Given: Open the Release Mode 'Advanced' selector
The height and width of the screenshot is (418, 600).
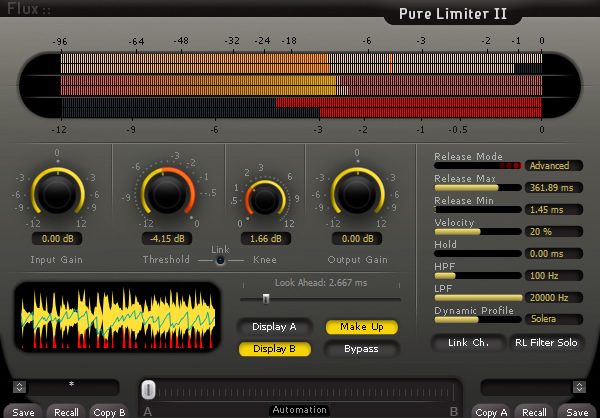Looking at the screenshot, I should coord(554,165).
